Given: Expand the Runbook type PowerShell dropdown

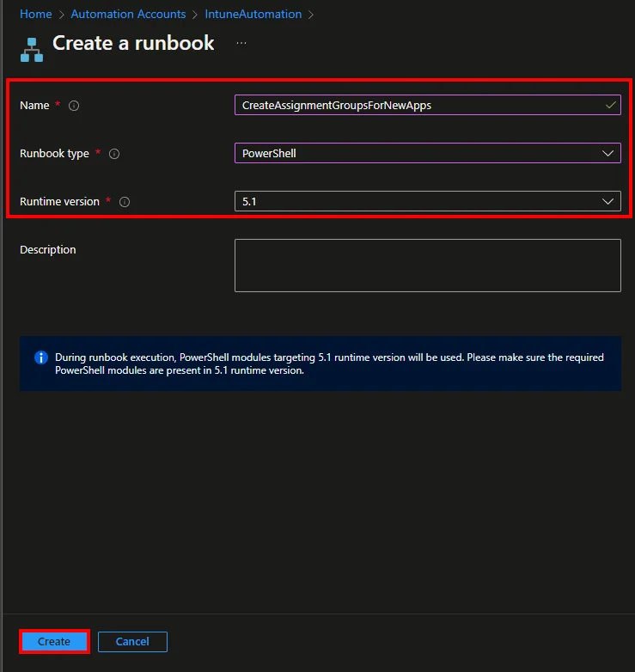Looking at the screenshot, I should point(428,153).
